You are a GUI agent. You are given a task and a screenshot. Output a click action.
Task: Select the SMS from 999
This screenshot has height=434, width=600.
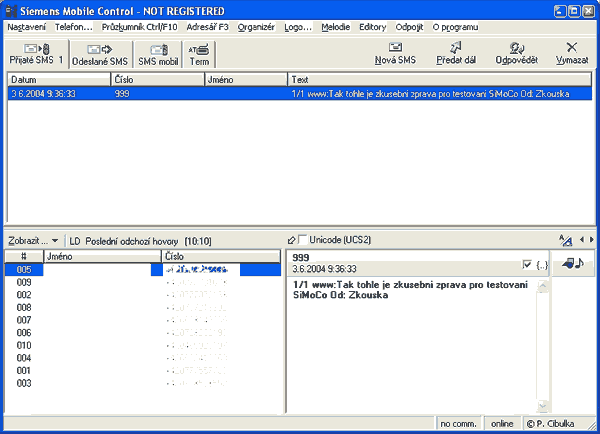[x=300, y=94]
